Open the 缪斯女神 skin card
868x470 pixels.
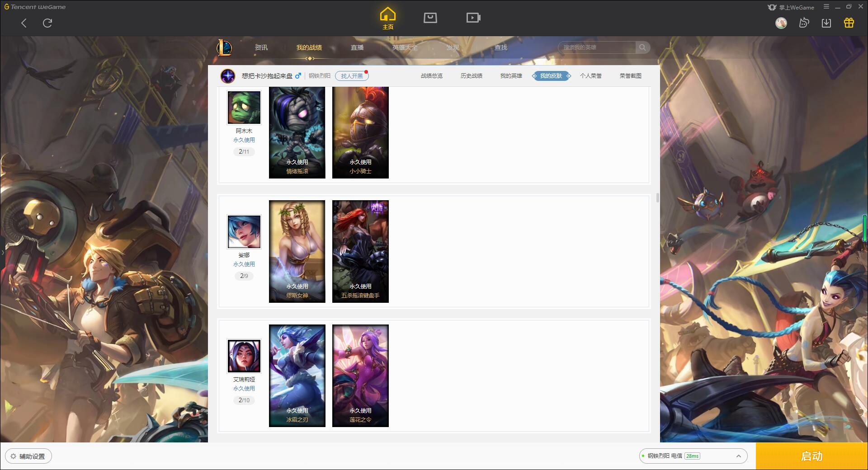pyautogui.click(x=297, y=251)
